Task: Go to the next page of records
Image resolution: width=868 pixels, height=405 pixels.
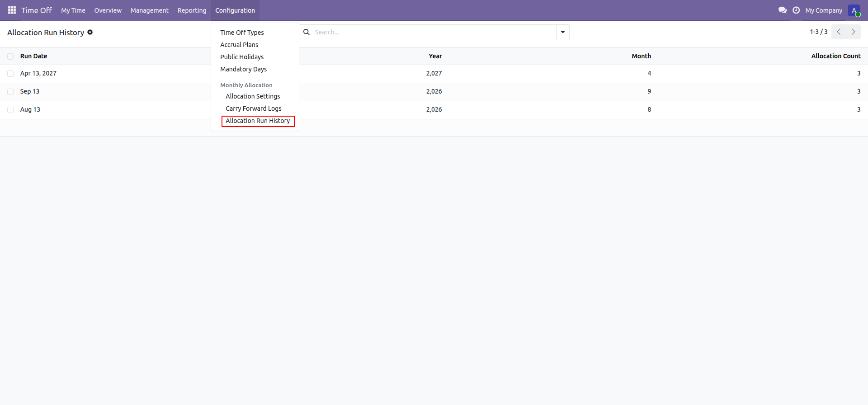Action: click(853, 32)
